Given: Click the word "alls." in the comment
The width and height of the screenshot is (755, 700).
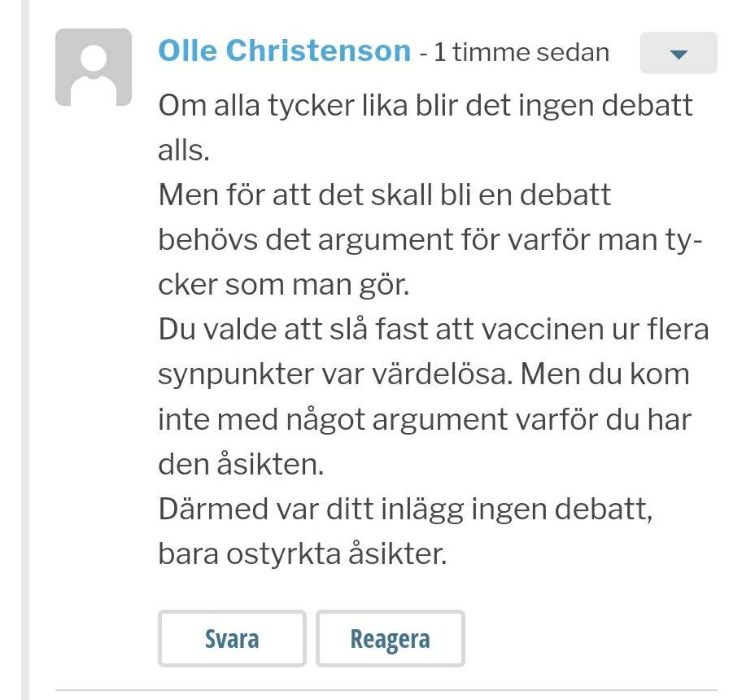Looking at the screenshot, I should (x=184, y=151).
